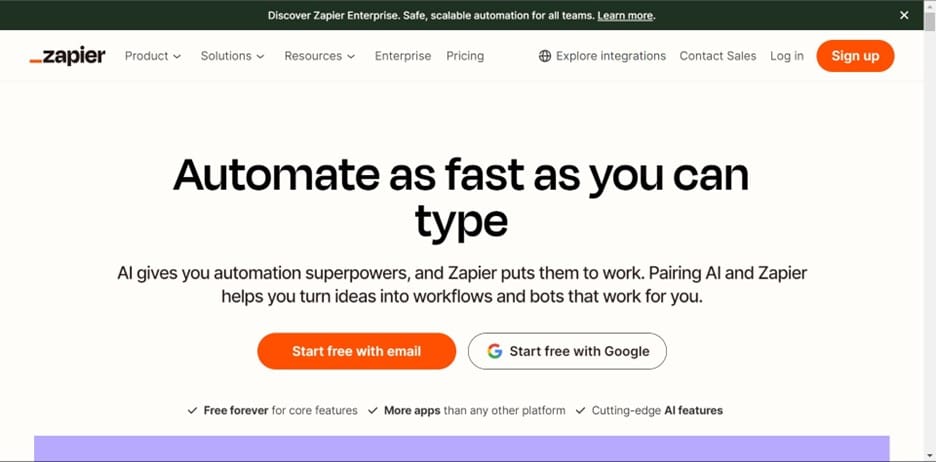Open the Resources dropdown
This screenshot has height=462, width=936.
point(320,56)
